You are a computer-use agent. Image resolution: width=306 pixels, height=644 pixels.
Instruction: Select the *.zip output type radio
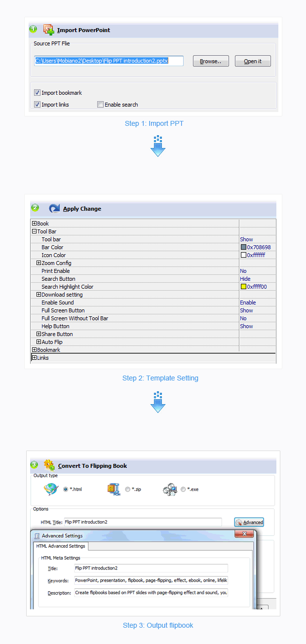(128, 490)
